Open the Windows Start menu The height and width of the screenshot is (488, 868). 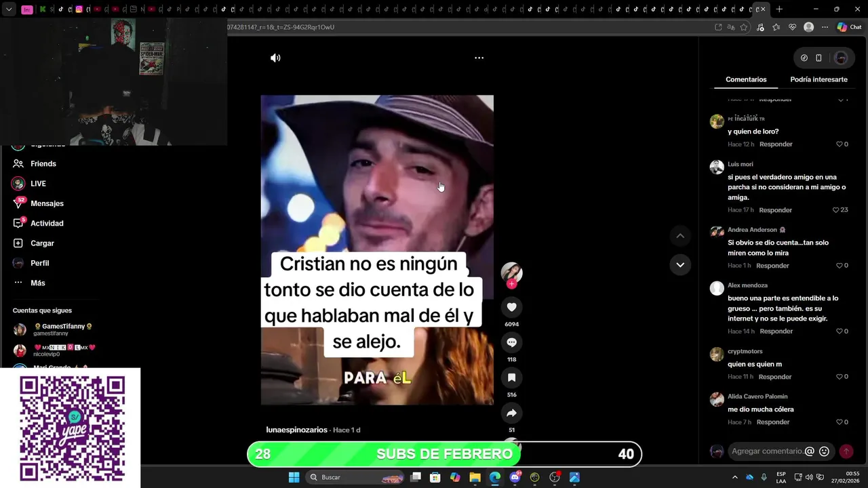coord(294,477)
